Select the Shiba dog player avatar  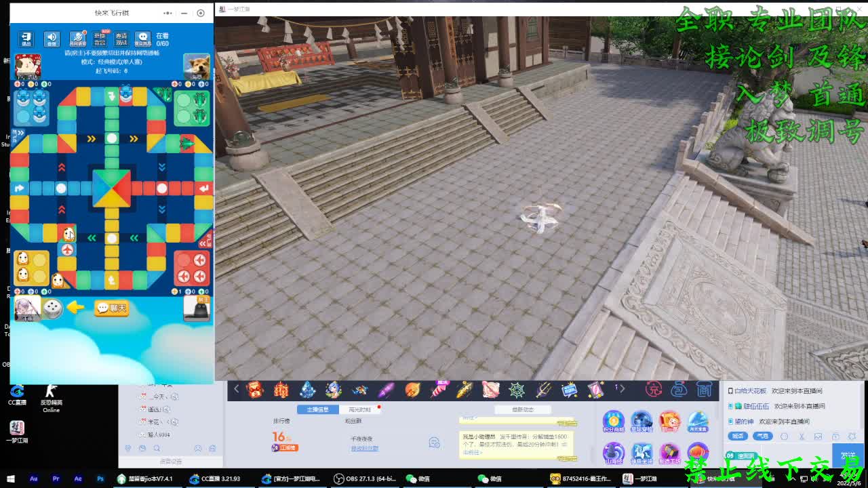(197, 67)
